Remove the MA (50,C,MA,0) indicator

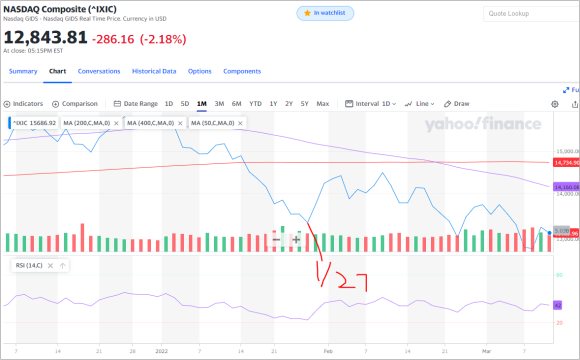[240, 123]
